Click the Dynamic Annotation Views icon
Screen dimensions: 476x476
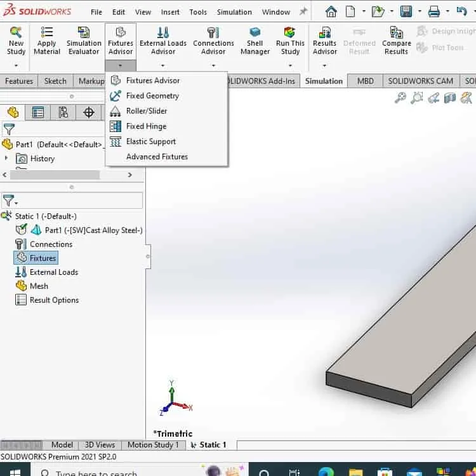[x=466, y=98]
